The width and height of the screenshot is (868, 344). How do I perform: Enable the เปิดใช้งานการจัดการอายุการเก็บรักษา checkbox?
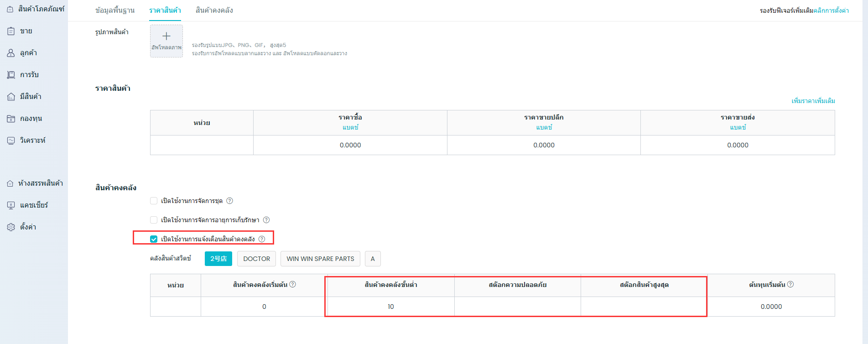pyautogui.click(x=154, y=220)
